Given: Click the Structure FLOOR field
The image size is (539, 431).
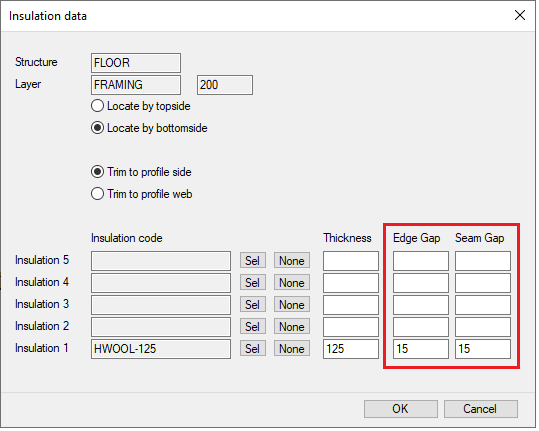Looking at the screenshot, I should (x=136, y=63).
